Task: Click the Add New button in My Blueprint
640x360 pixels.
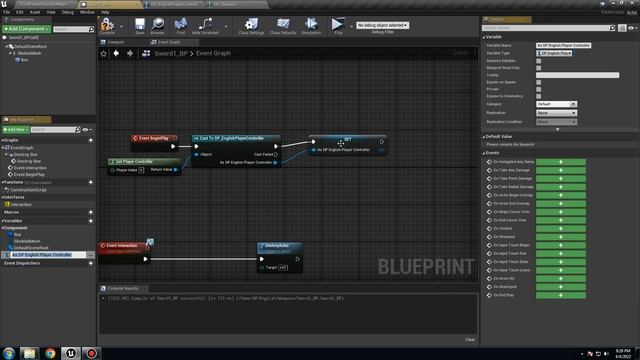Action: (16, 130)
